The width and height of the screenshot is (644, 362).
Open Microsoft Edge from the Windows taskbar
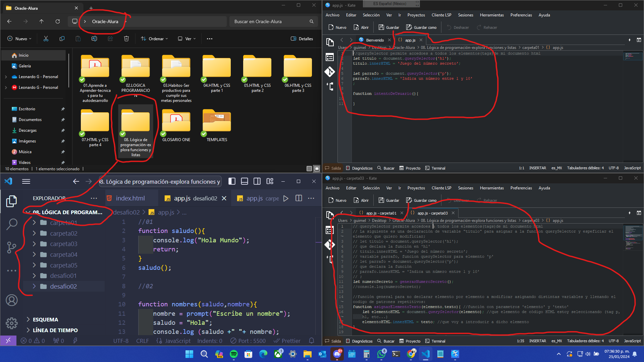(263, 354)
